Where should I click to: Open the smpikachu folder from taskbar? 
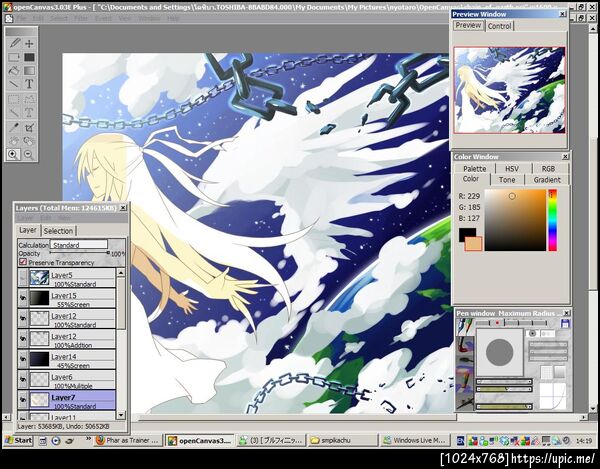[x=343, y=440]
